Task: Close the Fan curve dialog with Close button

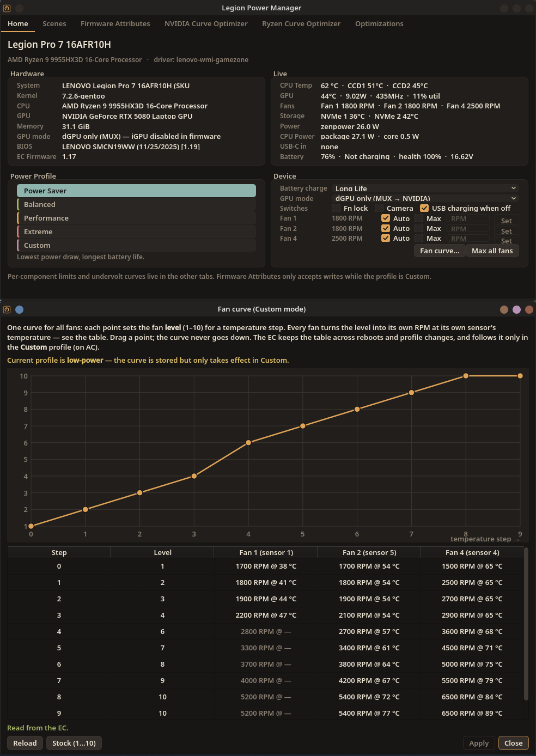Action: click(x=514, y=743)
